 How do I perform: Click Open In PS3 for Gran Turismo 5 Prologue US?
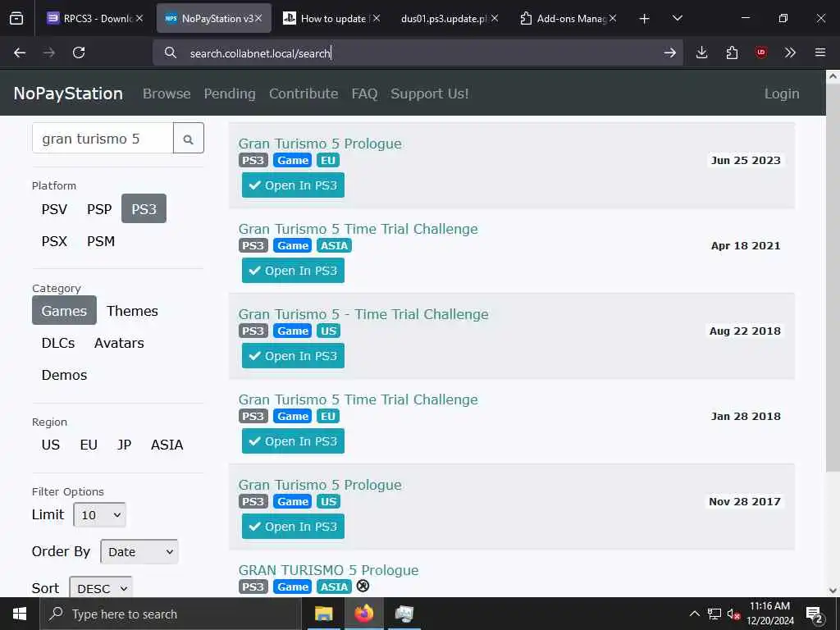293,527
